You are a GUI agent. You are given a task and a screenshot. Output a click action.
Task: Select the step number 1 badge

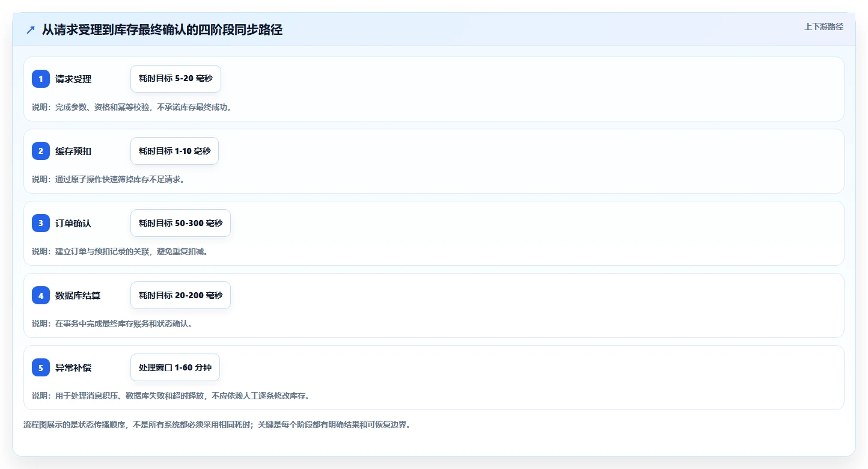click(41, 79)
